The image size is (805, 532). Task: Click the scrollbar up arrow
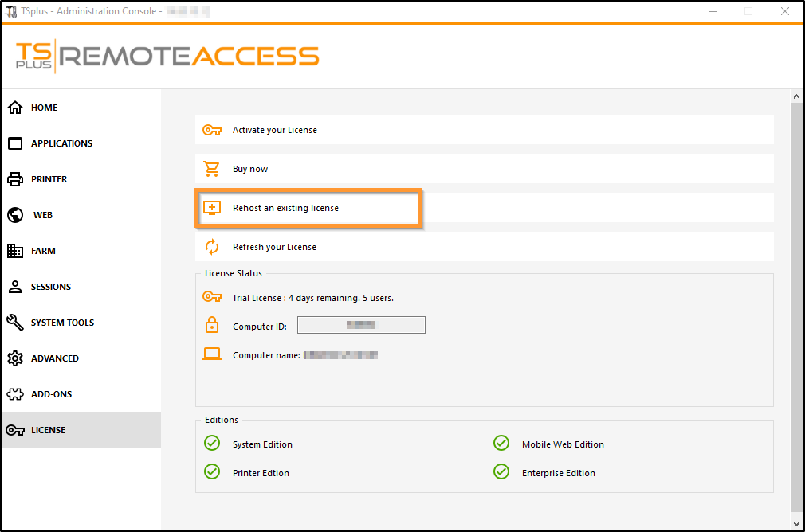(796, 96)
